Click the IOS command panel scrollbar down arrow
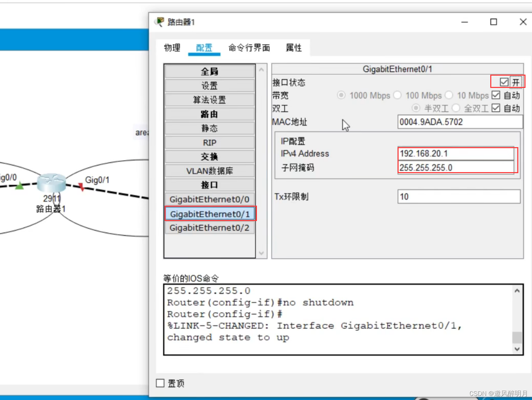Viewport: 532px width, 400px height. coord(517,349)
